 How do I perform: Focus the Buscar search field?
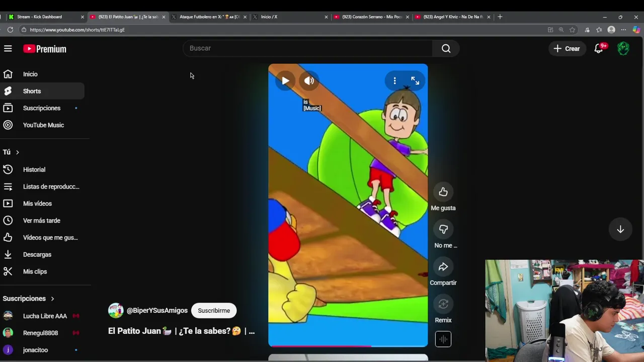click(308, 48)
